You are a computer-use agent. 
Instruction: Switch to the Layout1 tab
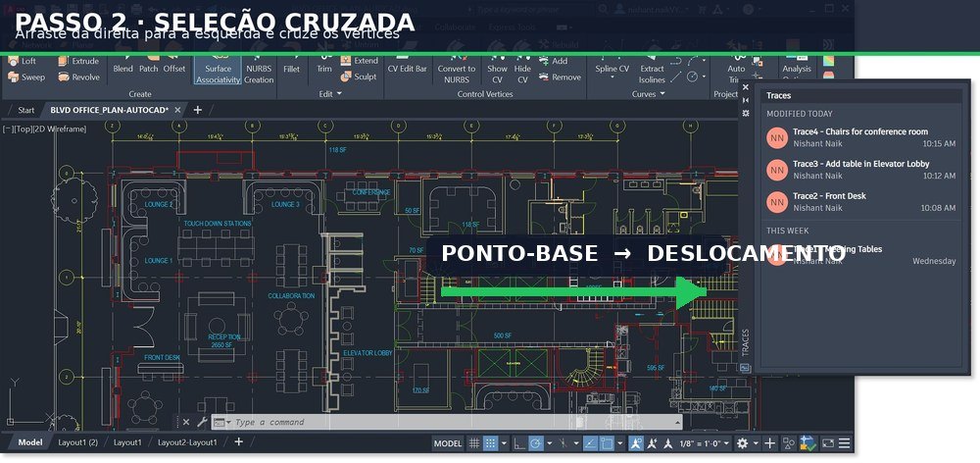[127, 442]
